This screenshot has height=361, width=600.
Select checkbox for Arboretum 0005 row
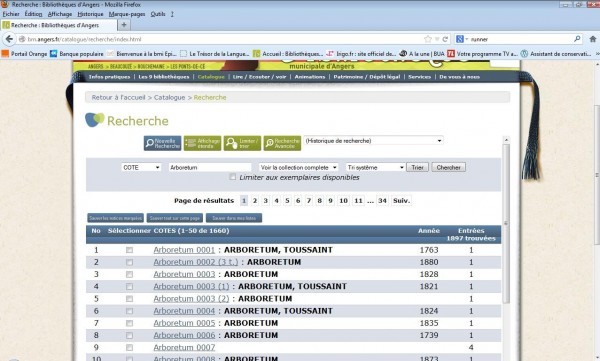pos(129,323)
